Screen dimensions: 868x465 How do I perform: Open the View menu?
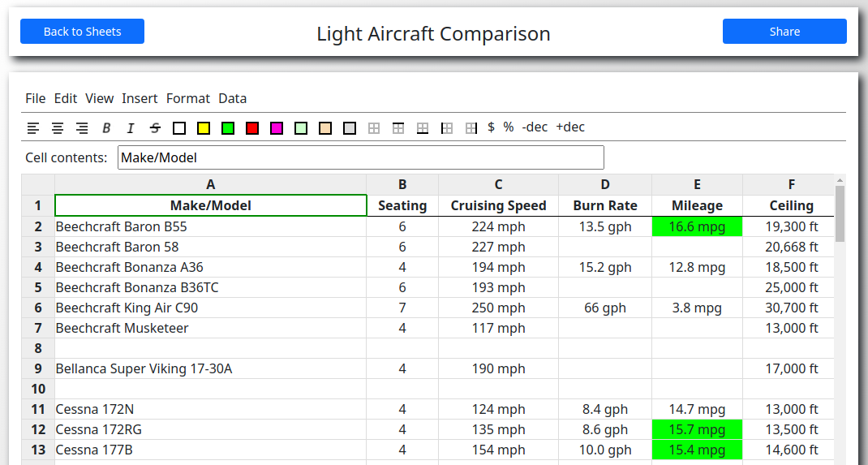[x=100, y=98]
